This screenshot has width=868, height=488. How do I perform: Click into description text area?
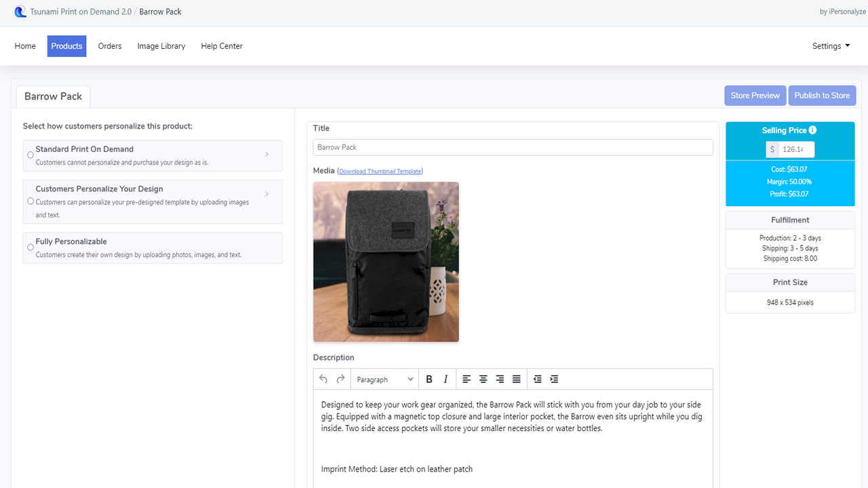(x=513, y=439)
